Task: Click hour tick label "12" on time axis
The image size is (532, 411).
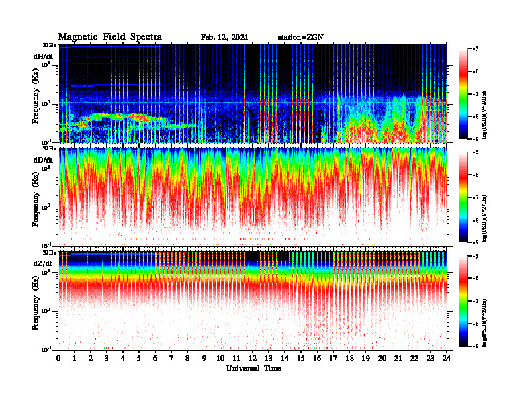Action: click(253, 359)
